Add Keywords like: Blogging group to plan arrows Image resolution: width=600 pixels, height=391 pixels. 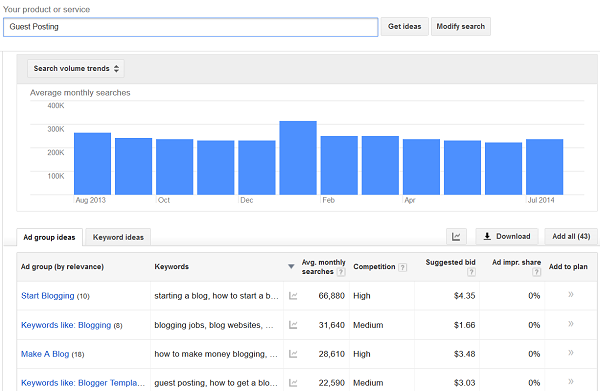(x=571, y=324)
